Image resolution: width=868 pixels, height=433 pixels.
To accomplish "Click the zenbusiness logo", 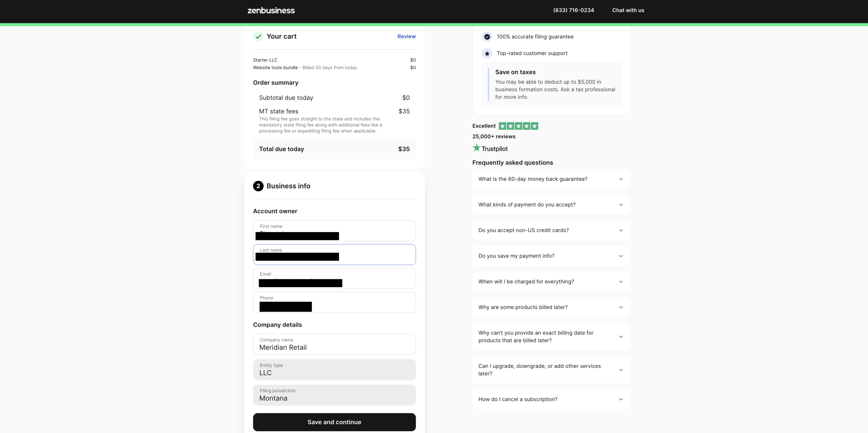I will pos(271,11).
